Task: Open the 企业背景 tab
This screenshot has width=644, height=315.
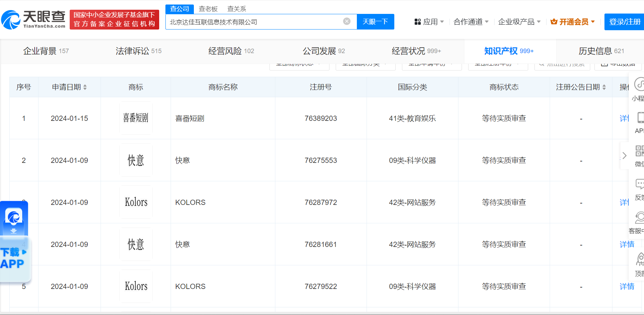Action: pyautogui.click(x=46, y=51)
